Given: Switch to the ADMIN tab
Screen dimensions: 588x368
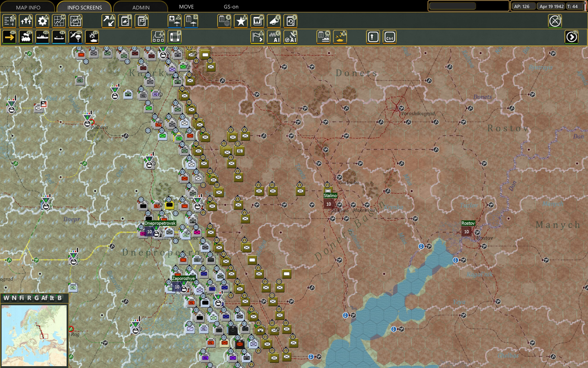Looking at the screenshot, I should point(141,7).
